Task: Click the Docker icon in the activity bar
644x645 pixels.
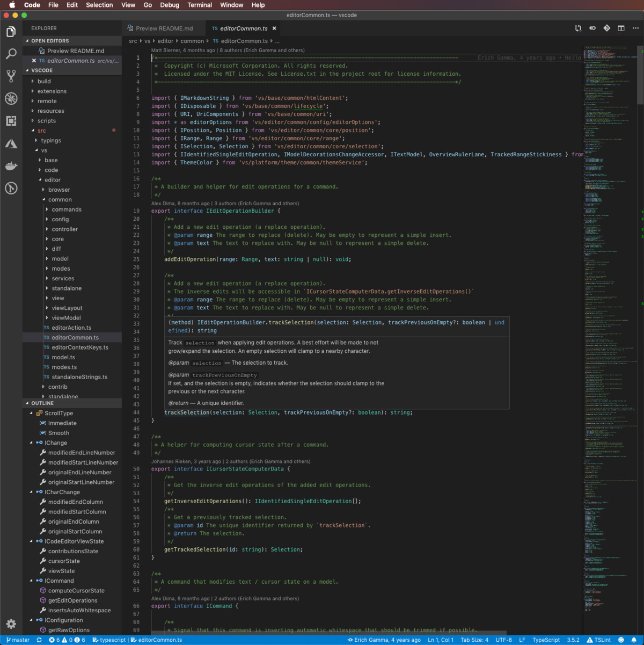Action: (x=11, y=165)
